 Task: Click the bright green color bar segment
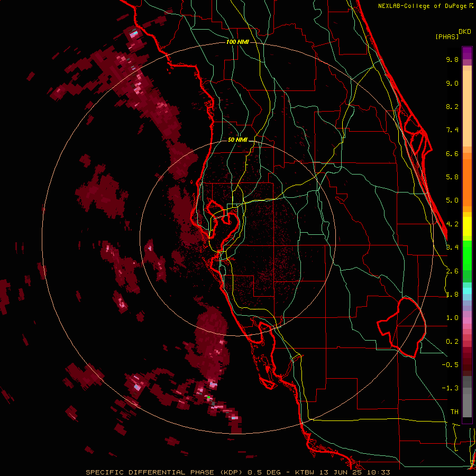point(467,255)
